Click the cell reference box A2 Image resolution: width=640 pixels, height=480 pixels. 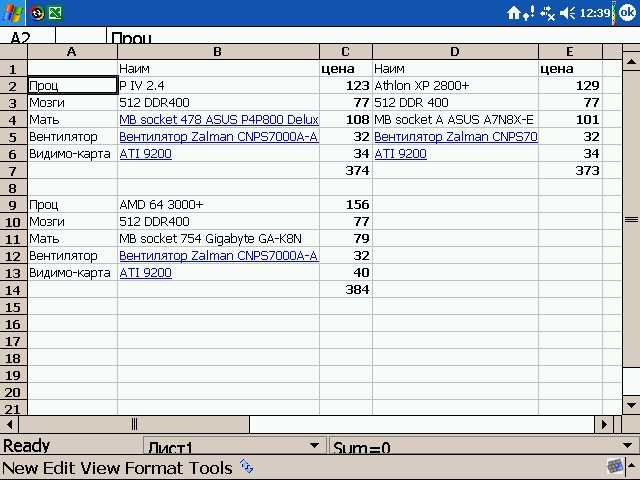(x=27, y=36)
